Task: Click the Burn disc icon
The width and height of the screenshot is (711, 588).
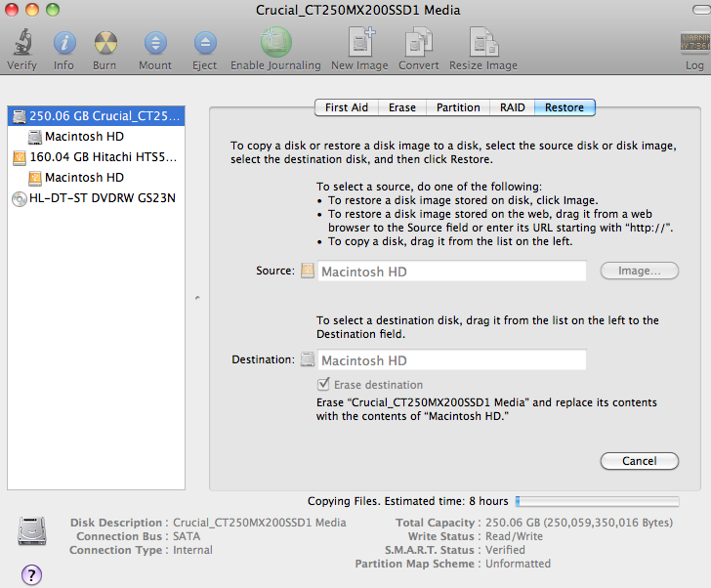Action: pos(105,43)
